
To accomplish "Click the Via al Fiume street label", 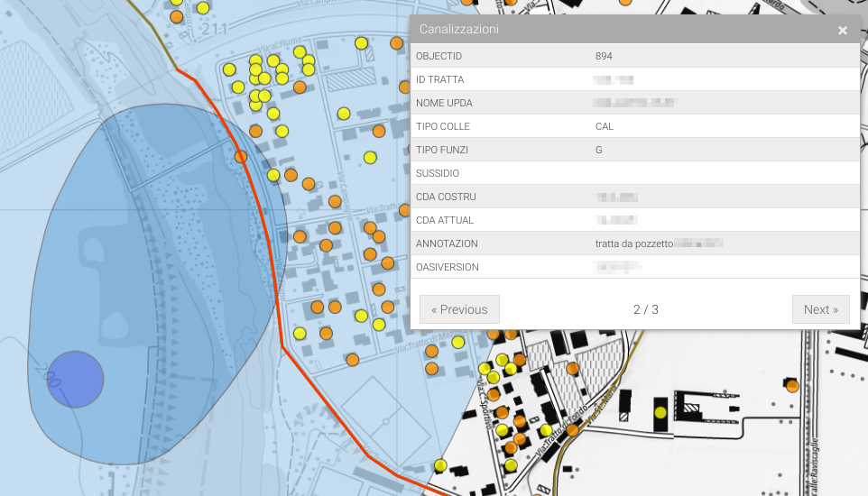I will pyautogui.click(x=282, y=43).
